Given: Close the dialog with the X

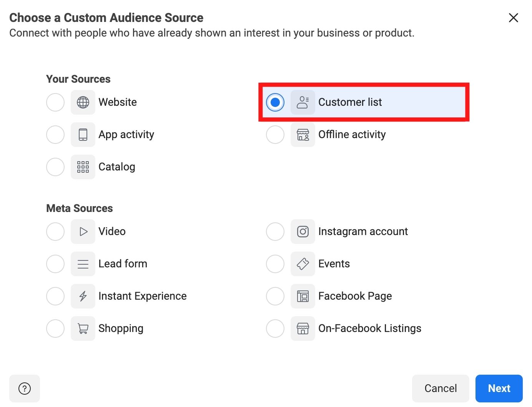Looking at the screenshot, I should click(514, 18).
